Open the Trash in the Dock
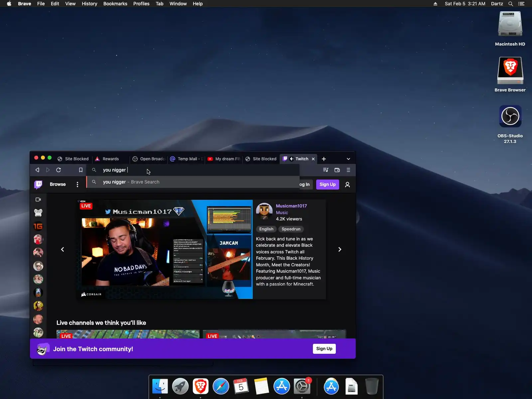Viewport: 532px width, 399px height. click(x=372, y=386)
